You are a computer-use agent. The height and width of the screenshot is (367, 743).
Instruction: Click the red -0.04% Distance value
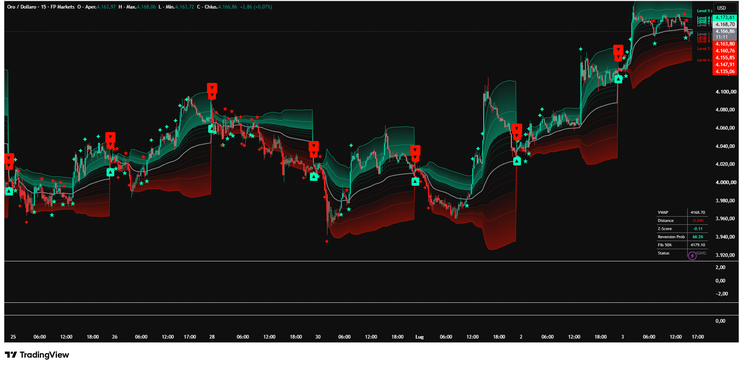698,221
